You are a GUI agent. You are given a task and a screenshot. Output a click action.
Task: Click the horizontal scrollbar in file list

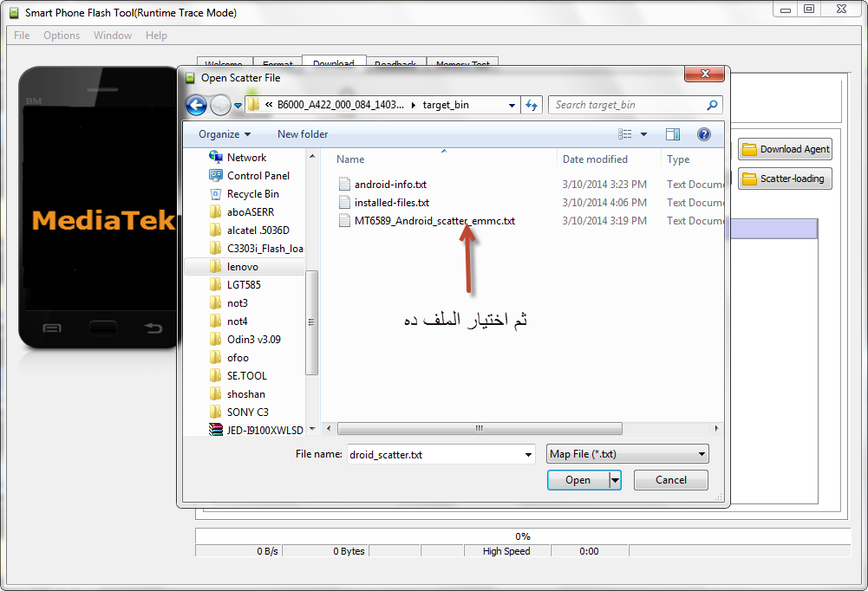(480, 428)
